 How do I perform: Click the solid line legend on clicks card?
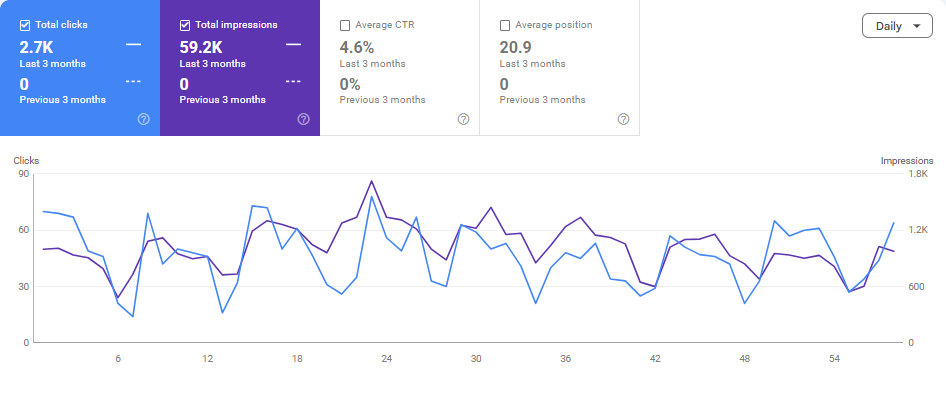tap(133, 44)
